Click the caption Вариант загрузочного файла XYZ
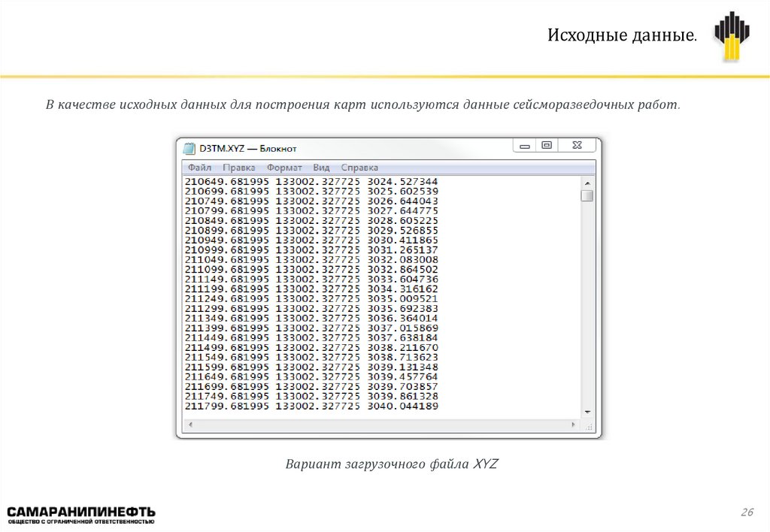The height and width of the screenshot is (532, 770). [x=391, y=464]
